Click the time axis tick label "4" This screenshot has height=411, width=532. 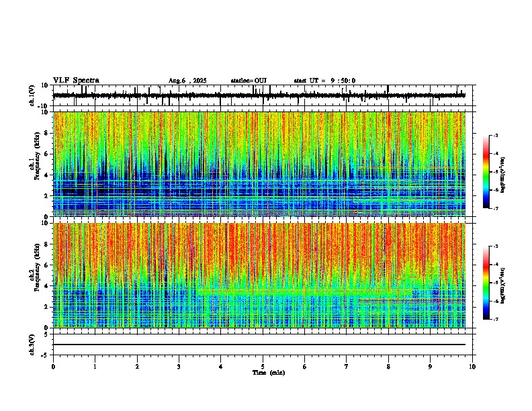click(x=220, y=367)
